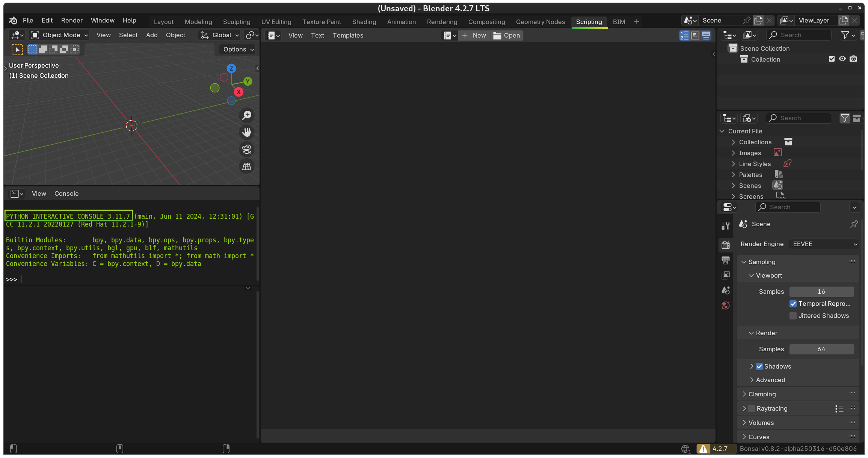Switch to the Layout workspace tab
Viewport: 868px width, 458px height.
(163, 22)
